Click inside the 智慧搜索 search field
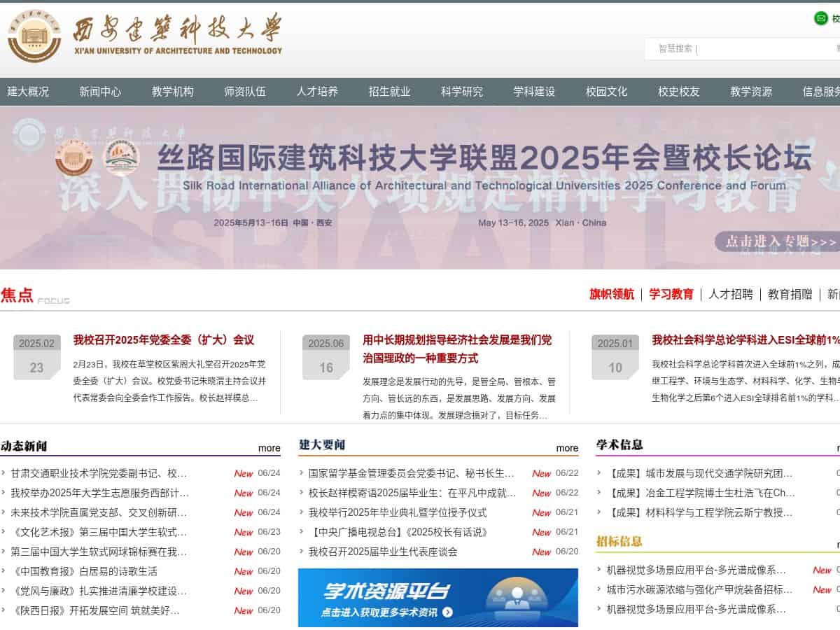Screen dimensions: 840x630 (742, 48)
